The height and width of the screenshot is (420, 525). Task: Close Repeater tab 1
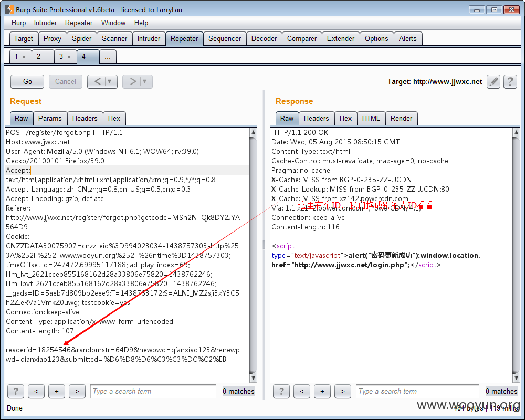(24, 57)
